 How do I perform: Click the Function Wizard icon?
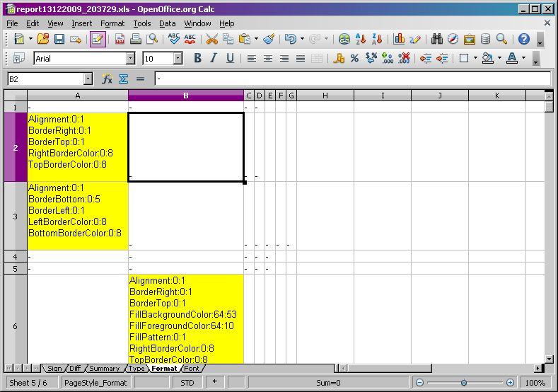coord(107,79)
